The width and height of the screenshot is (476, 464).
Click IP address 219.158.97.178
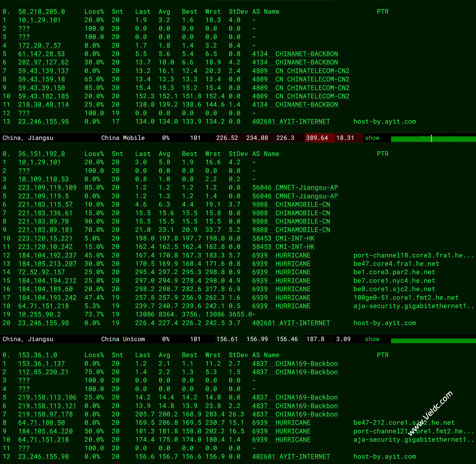click(x=45, y=414)
